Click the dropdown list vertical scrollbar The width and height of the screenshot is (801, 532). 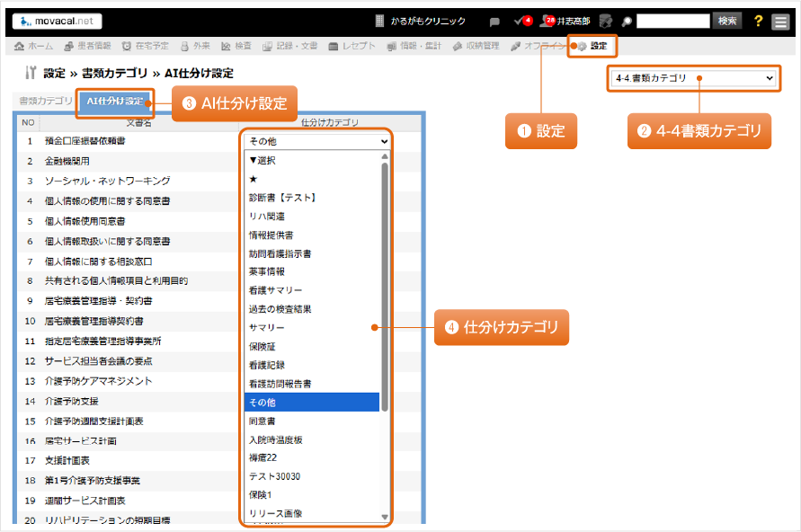pyautogui.click(x=386, y=288)
